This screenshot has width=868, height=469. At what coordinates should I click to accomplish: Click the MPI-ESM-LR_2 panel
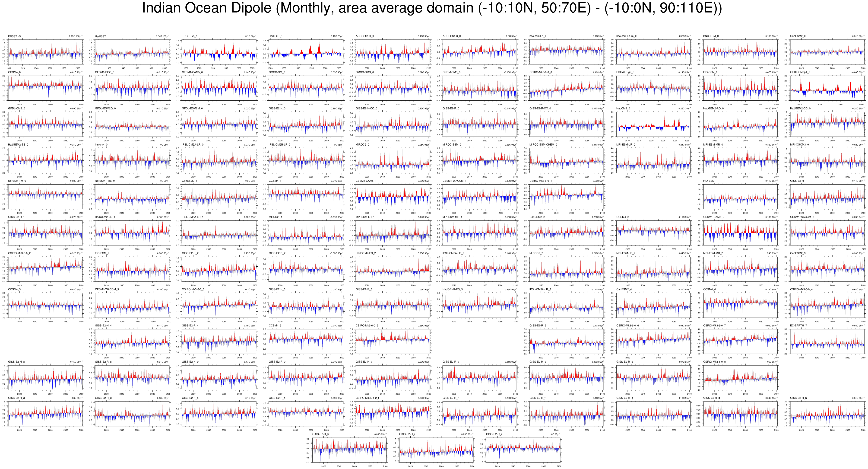point(654,269)
